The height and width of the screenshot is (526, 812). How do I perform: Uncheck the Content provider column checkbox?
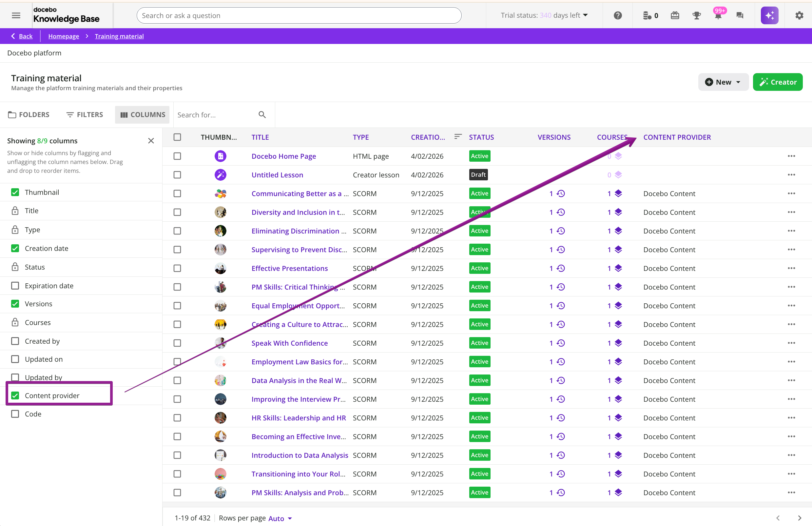pos(15,395)
